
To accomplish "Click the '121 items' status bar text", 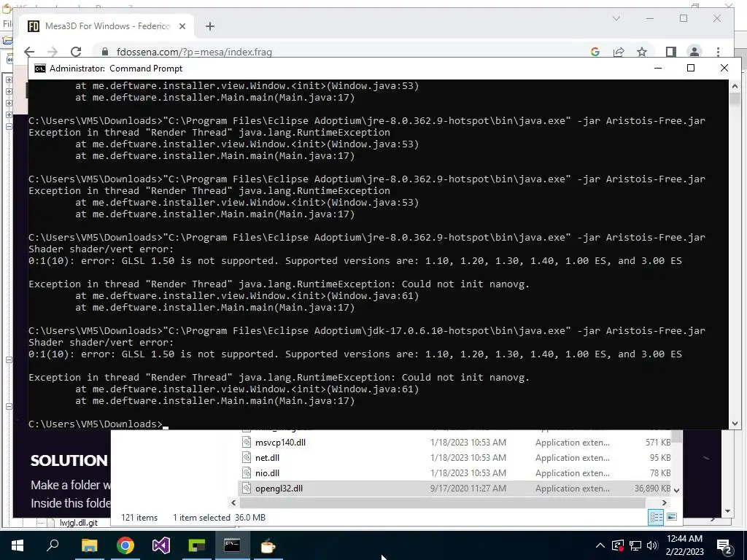I will pyautogui.click(x=139, y=518).
